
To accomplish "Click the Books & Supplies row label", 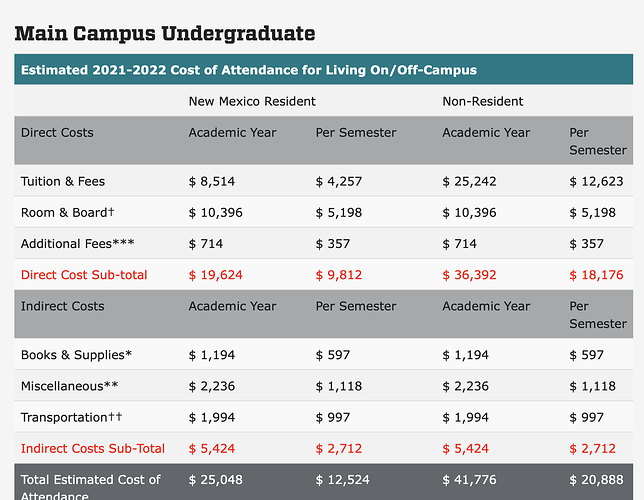I will coord(76,355).
